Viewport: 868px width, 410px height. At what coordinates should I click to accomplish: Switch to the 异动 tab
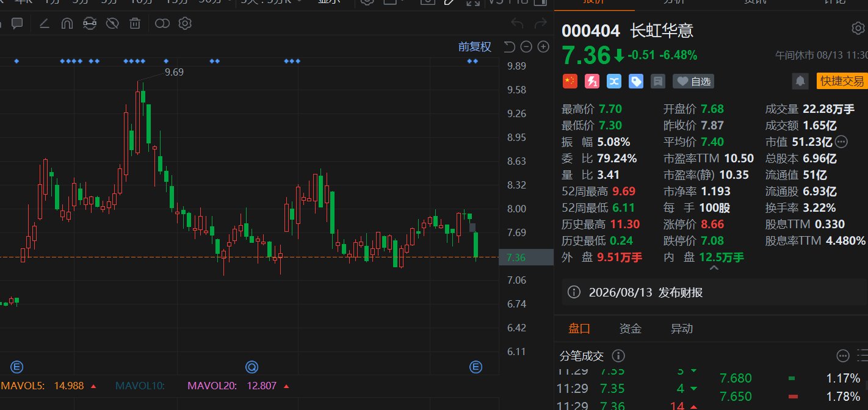tap(682, 329)
